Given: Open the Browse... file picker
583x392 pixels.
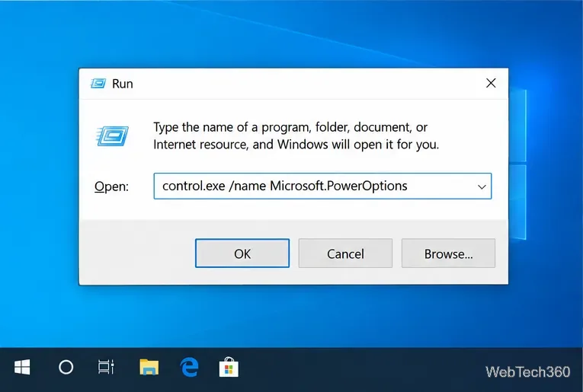Looking at the screenshot, I should point(448,253).
